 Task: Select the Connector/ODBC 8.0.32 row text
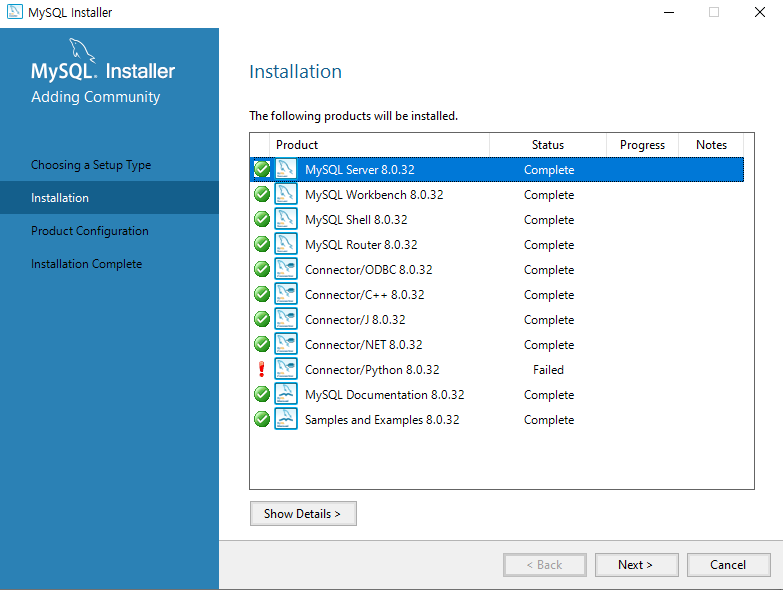(x=369, y=270)
